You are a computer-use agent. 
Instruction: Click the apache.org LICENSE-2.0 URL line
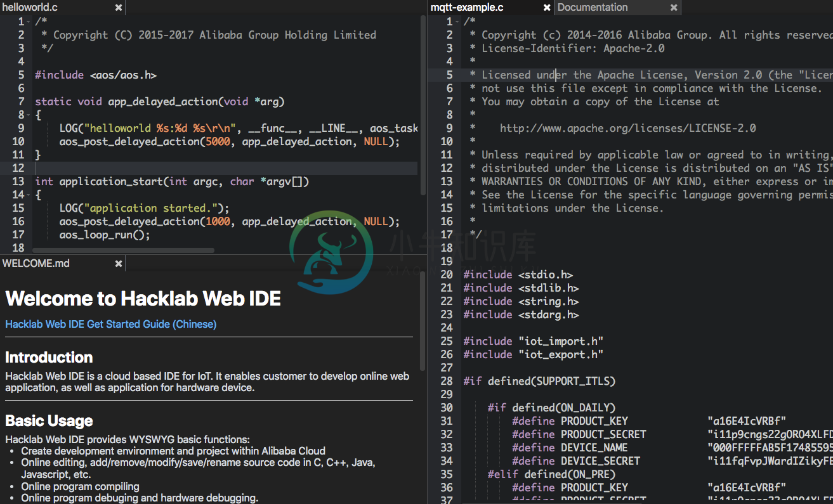pos(628,128)
